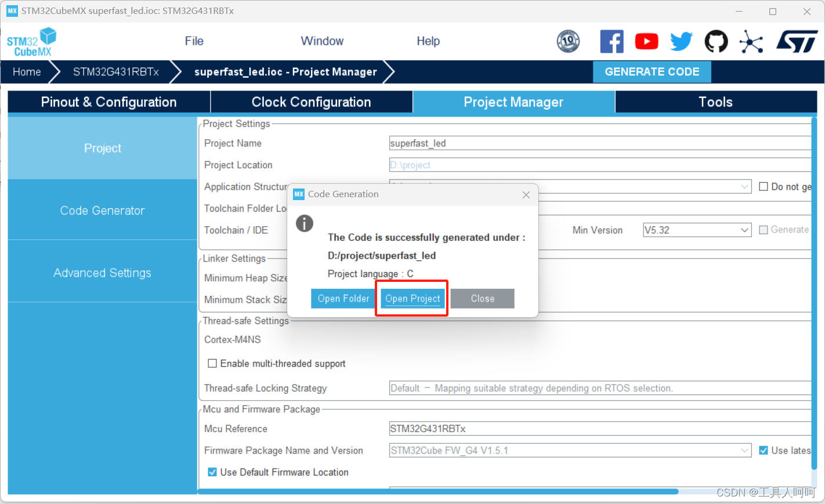Click the info icon in Code Generation dialog

tap(305, 223)
